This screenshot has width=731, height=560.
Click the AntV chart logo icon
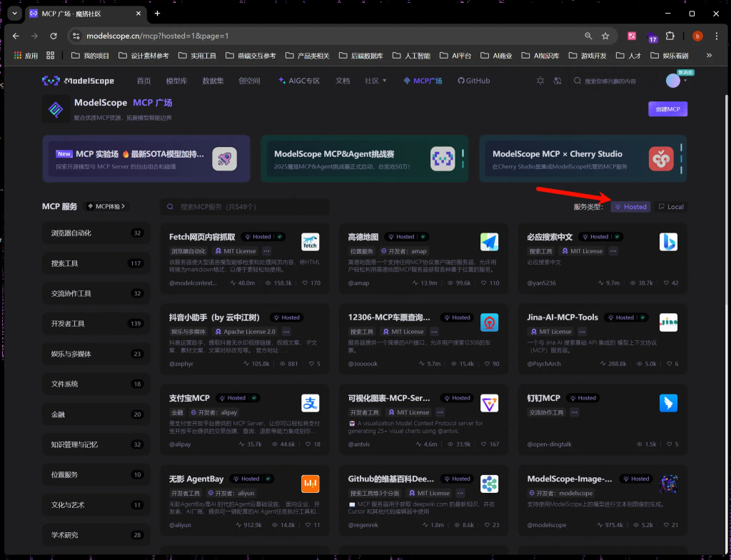pos(490,403)
